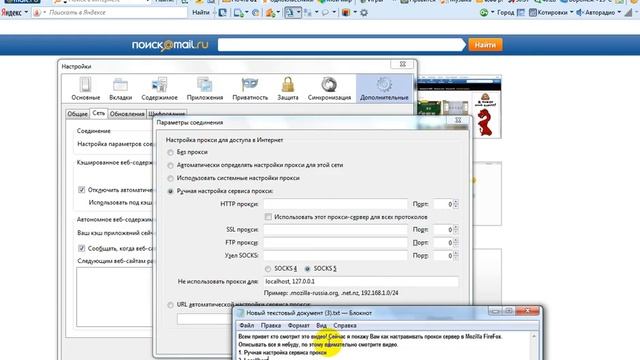
Task: Choose the SOCKS 4 radio button
Action: (268, 269)
